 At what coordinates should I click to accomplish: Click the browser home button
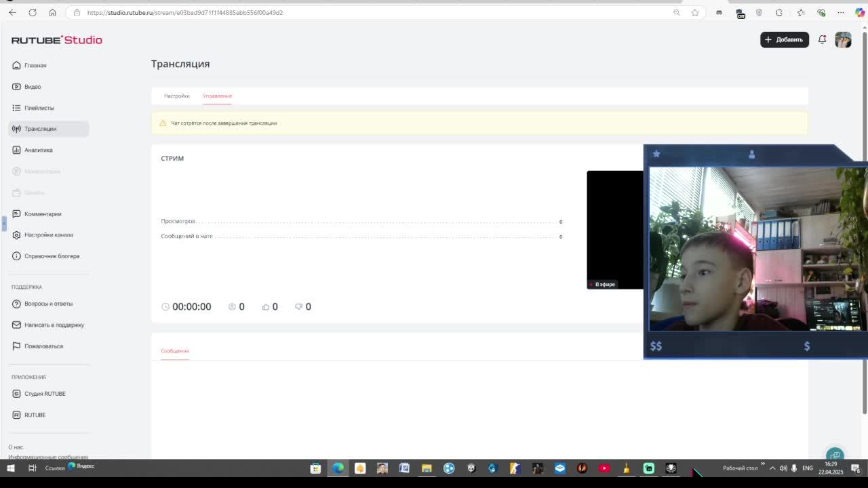(x=52, y=12)
